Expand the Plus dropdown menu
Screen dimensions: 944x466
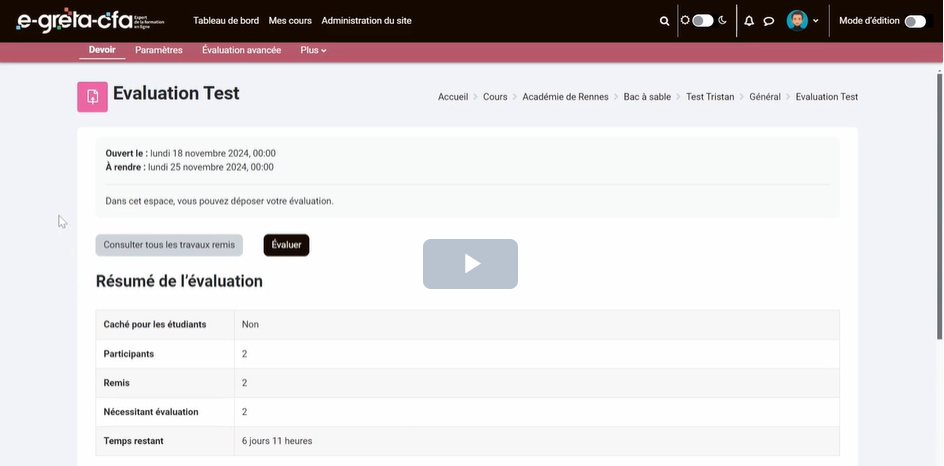click(x=313, y=50)
